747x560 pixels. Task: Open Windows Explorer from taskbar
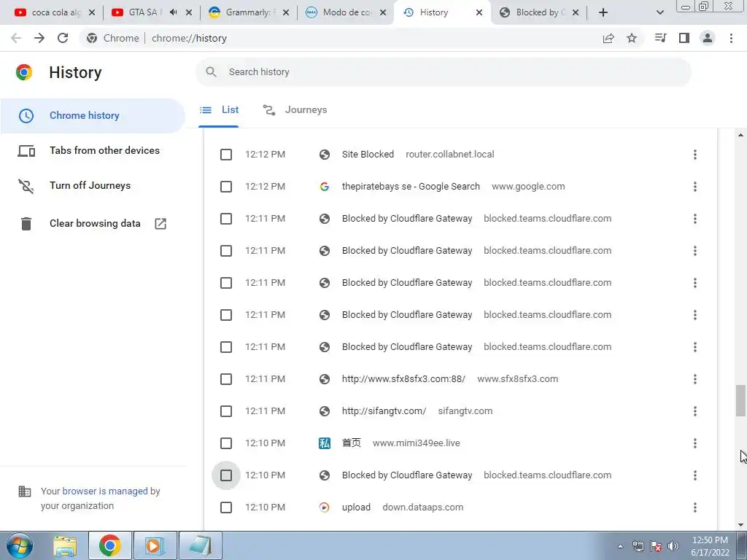tap(65, 545)
